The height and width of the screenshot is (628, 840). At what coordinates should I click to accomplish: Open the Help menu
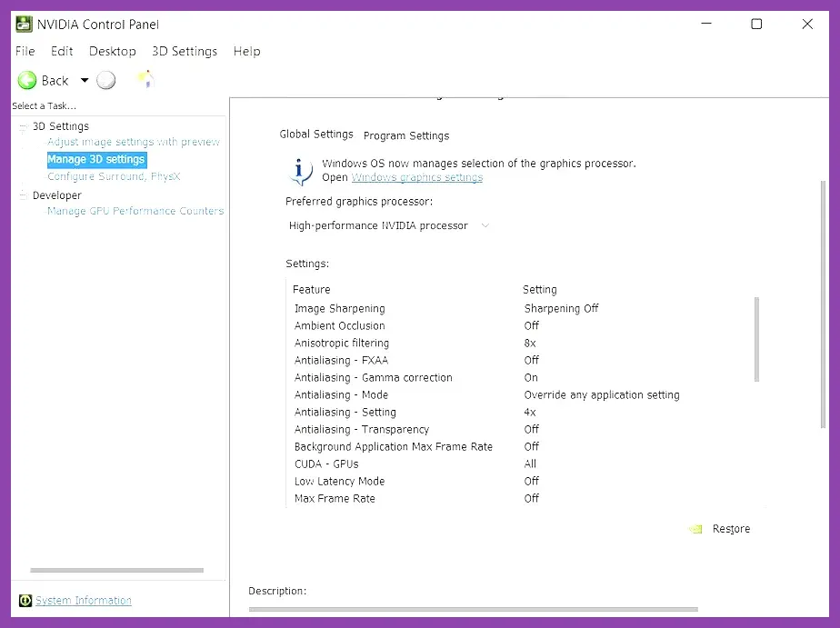tap(246, 51)
